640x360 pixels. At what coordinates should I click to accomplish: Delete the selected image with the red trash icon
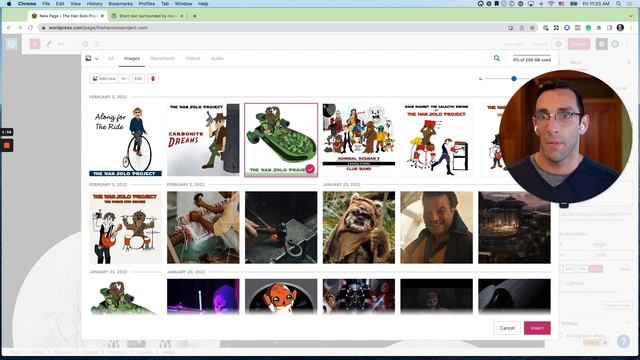click(x=153, y=78)
